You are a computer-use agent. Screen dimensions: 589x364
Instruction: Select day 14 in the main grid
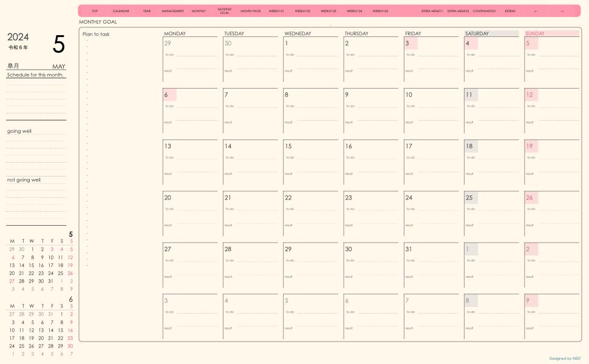228,146
